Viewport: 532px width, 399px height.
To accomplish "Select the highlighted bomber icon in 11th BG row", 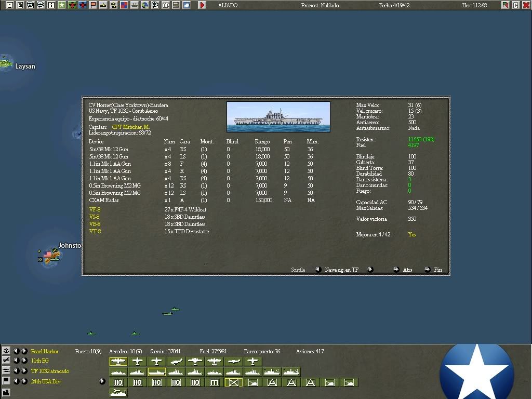I will click(118, 362).
